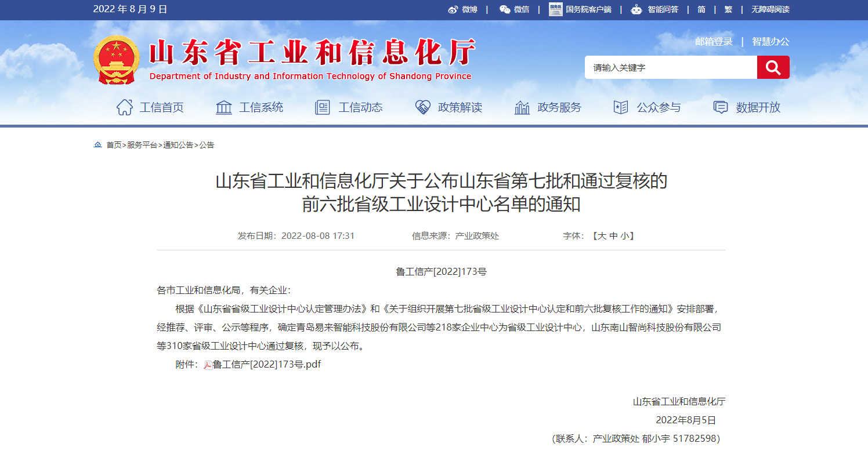Set font size to large (大)

(x=602, y=236)
